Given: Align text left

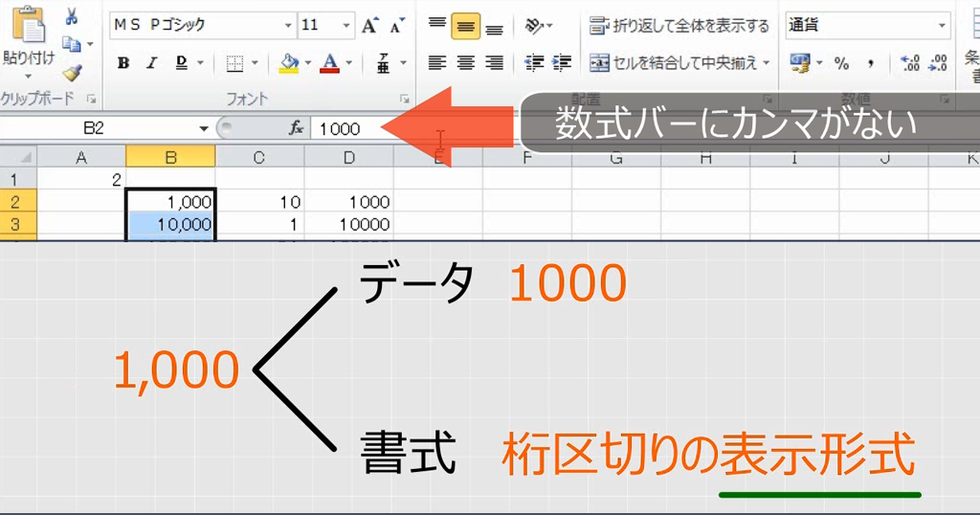Looking at the screenshot, I should point(436,62).
